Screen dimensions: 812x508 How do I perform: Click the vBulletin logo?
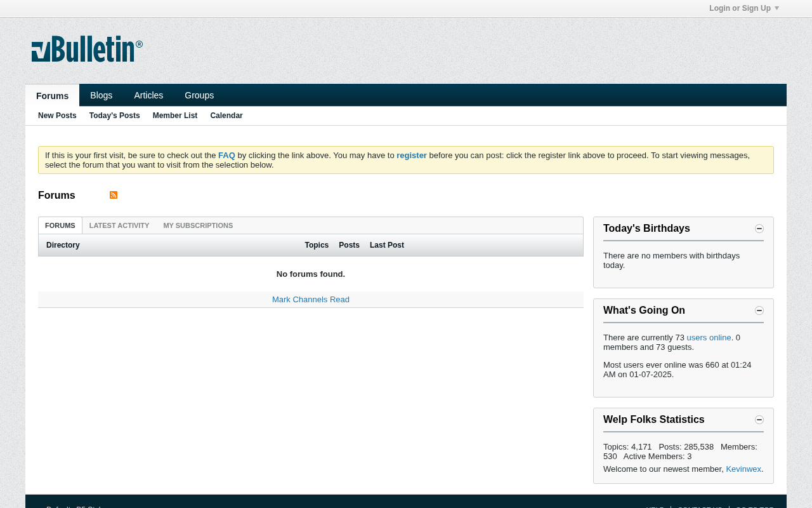coord(87,49)
